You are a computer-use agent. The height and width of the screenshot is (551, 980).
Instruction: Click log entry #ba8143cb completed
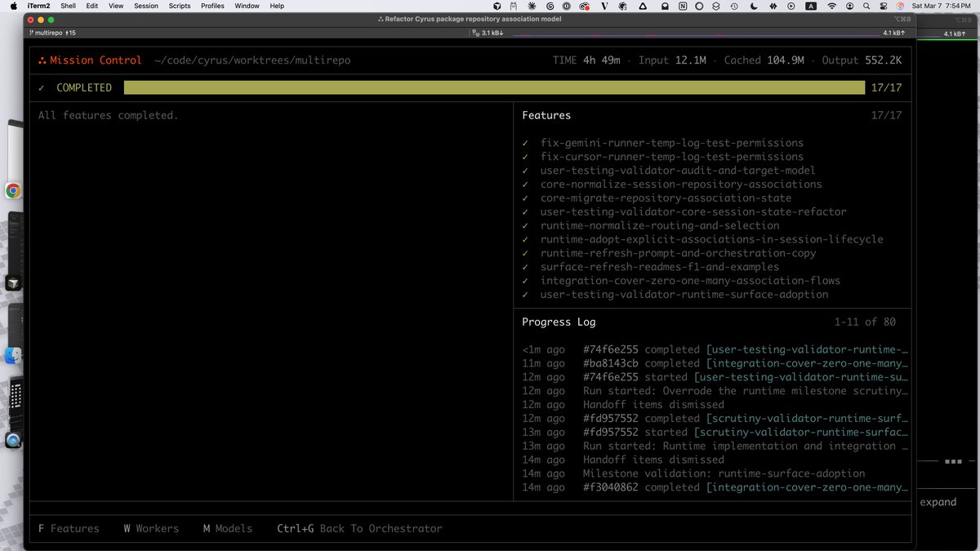pyautogui.click(x=715, y=363)
